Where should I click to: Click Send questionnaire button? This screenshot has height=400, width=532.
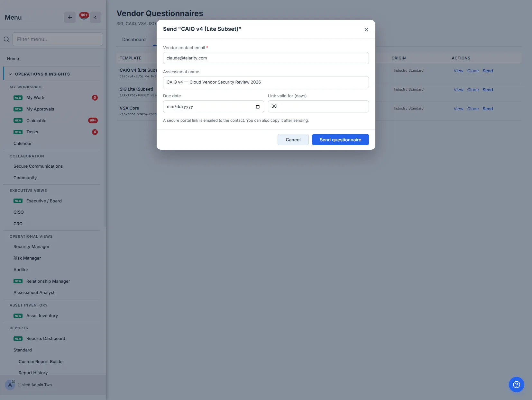(340, 140)
